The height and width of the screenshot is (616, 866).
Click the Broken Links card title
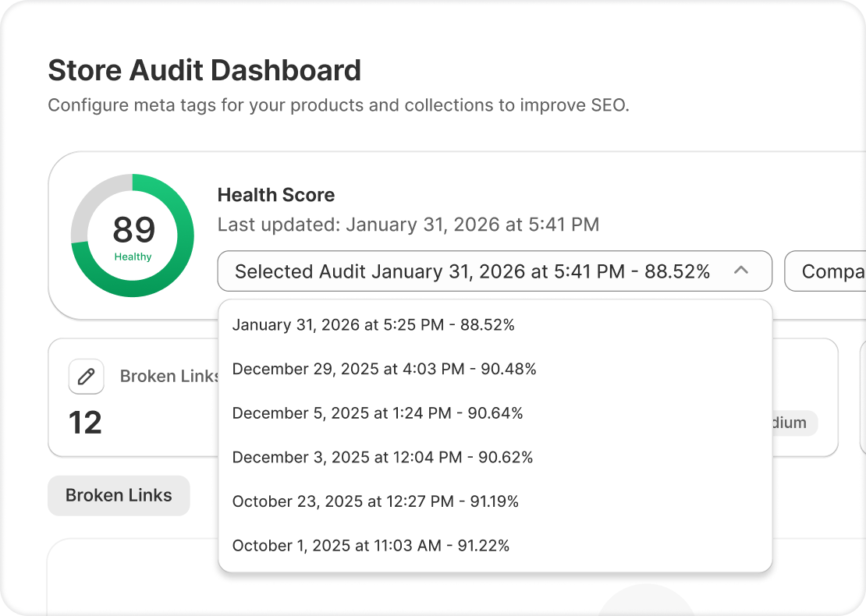(169, 377)
